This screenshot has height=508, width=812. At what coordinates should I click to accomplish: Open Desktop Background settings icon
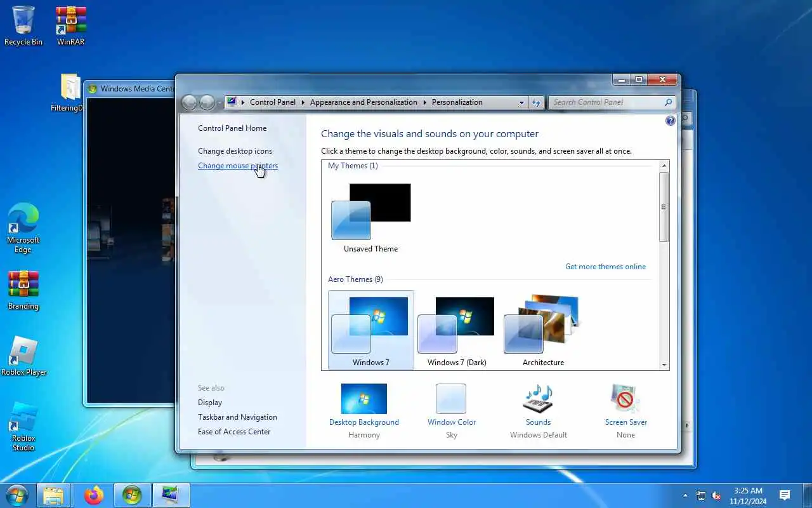coord(364,399)
